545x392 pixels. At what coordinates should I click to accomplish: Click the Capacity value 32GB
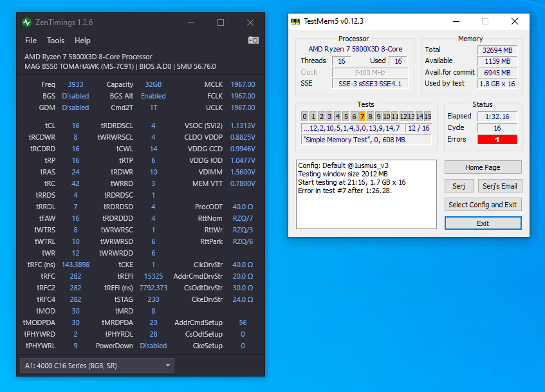pyautogui.click(x=153, y=84)
